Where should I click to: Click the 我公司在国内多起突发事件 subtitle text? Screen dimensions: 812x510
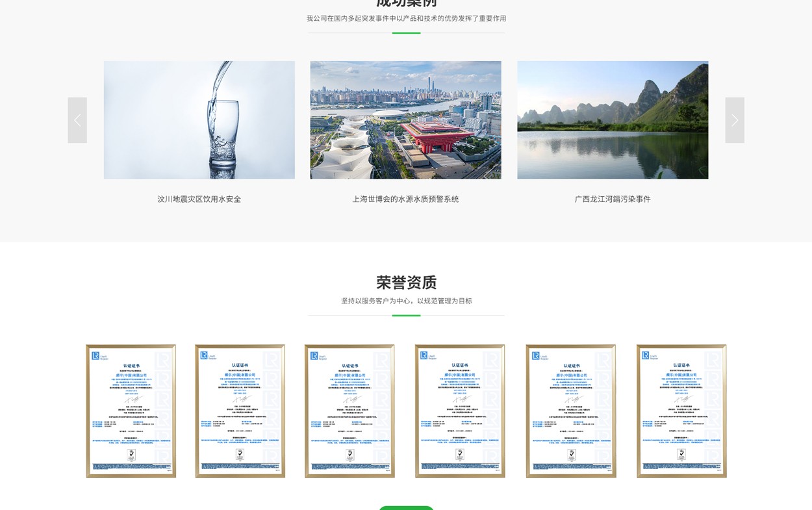(406, 19)
